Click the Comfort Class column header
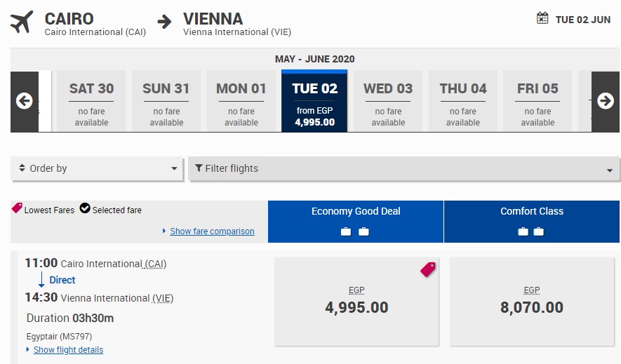Viewport: 621px width, 364px height. (531, 212)
